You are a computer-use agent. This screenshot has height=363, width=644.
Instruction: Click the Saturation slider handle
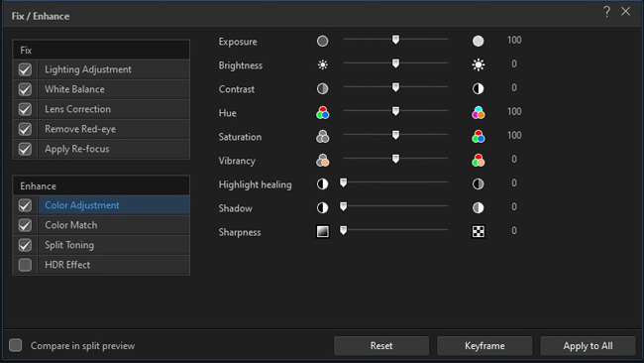pyautogui.click(x=395, y=135)
